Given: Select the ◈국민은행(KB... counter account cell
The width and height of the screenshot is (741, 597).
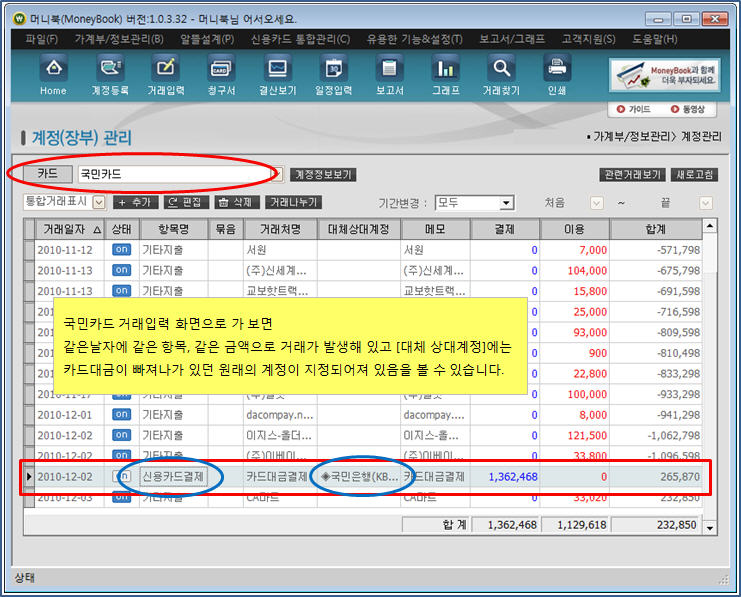Looking at the screenshot, I should pyautogui.click(x=359, y=476).
